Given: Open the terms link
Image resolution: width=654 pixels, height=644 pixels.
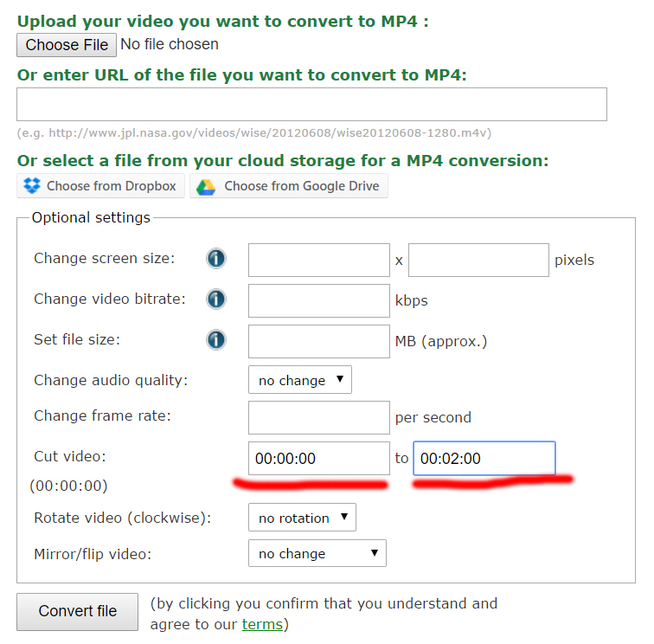Looking at the screenshot, I should (262, 624).
